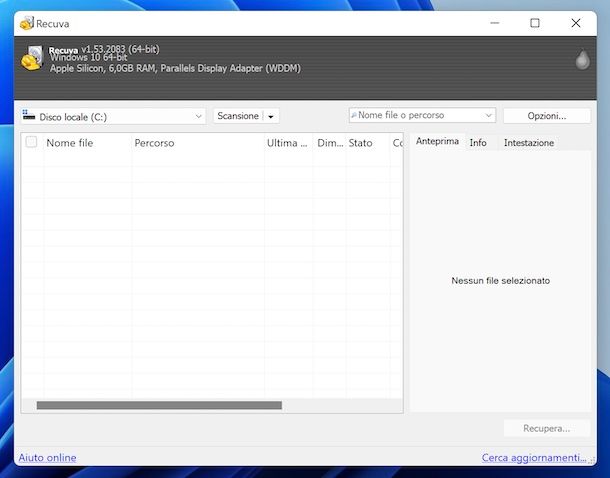Click the Piriform droplet icon
Screen dimensions: 610x478
(582, 59)
